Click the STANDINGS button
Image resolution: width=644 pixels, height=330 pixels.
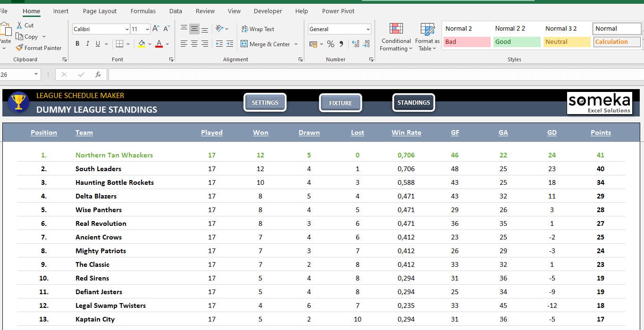pyautogui.click(x=413, y=102)
